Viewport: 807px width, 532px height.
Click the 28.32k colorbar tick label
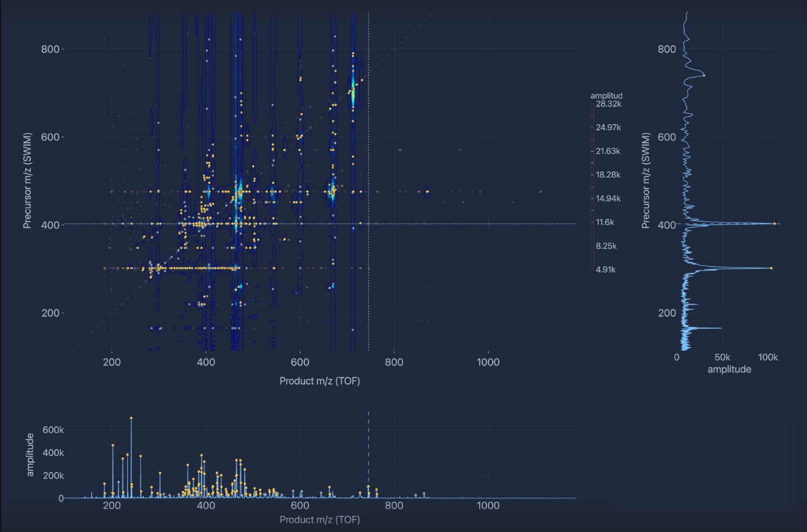tap(609, 104)
